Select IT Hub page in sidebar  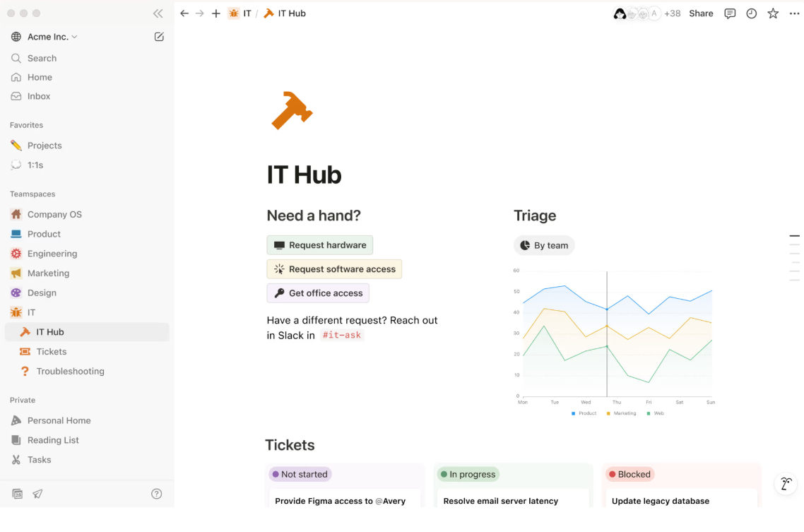click(x=87, y=332)
